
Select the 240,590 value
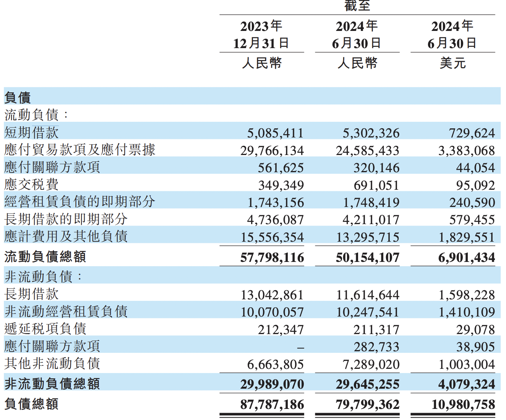click(472, 203)
